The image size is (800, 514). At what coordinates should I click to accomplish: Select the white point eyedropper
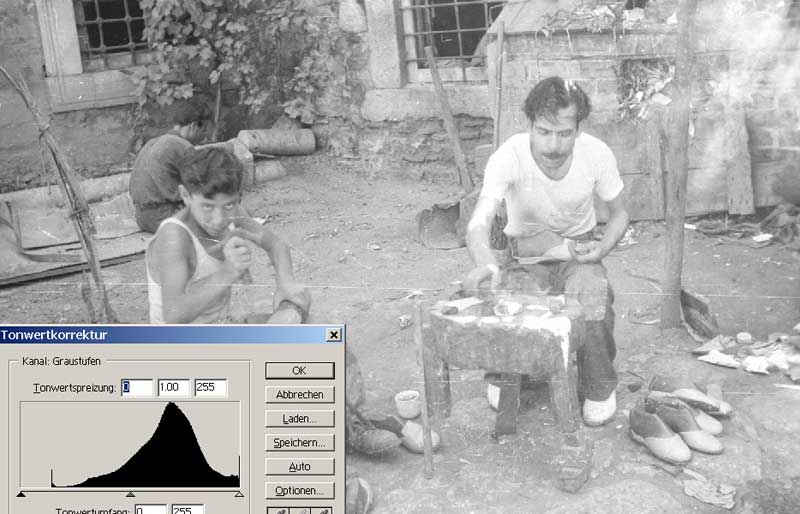pyautogui.click(x=322, y=510)
